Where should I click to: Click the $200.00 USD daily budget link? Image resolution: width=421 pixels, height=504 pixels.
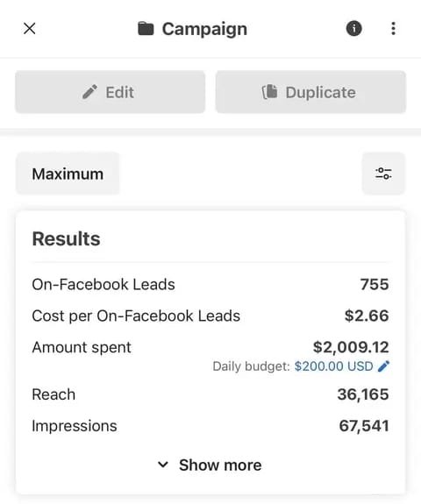[333, 366]
